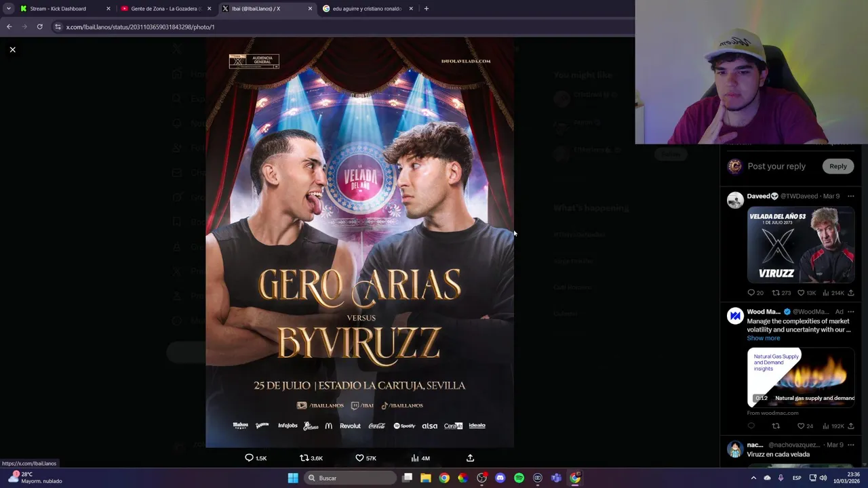The width and height of the screenshot is (868, 488).
Task: Share the Wood Mac ad post
Action: [x=851, y=426]
